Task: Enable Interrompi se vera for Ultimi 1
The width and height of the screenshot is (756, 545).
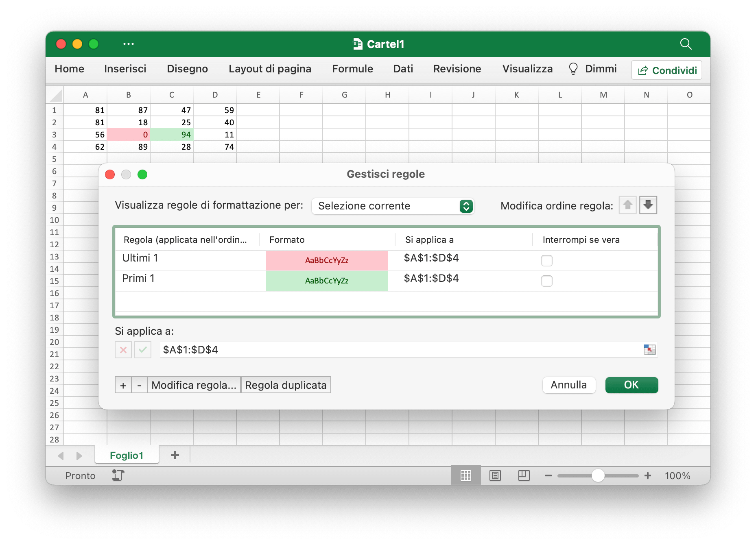Action: (546, 261)
